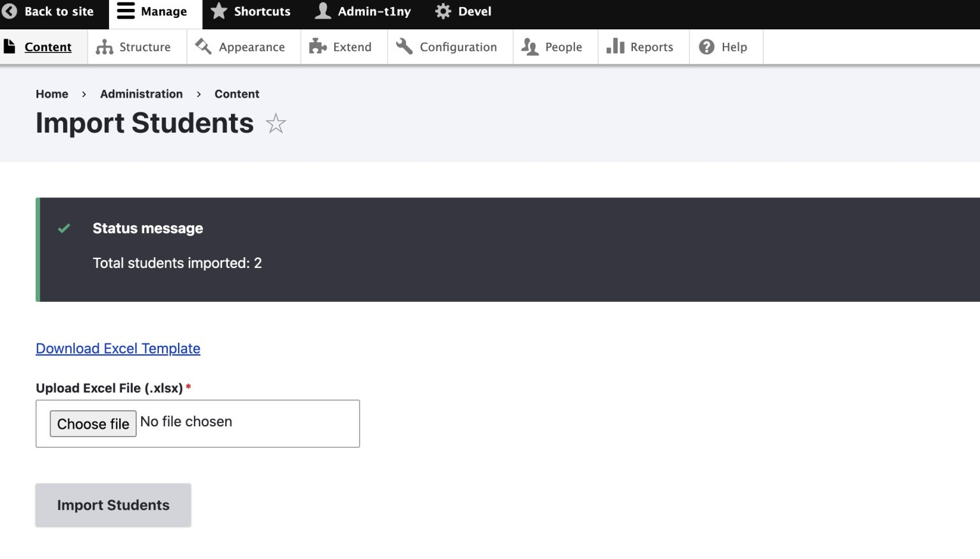Viewport: 980px width, 559px height.
Task: Add page to shortcuts via star
Action: pyautogui.click(x=276, y=123)
